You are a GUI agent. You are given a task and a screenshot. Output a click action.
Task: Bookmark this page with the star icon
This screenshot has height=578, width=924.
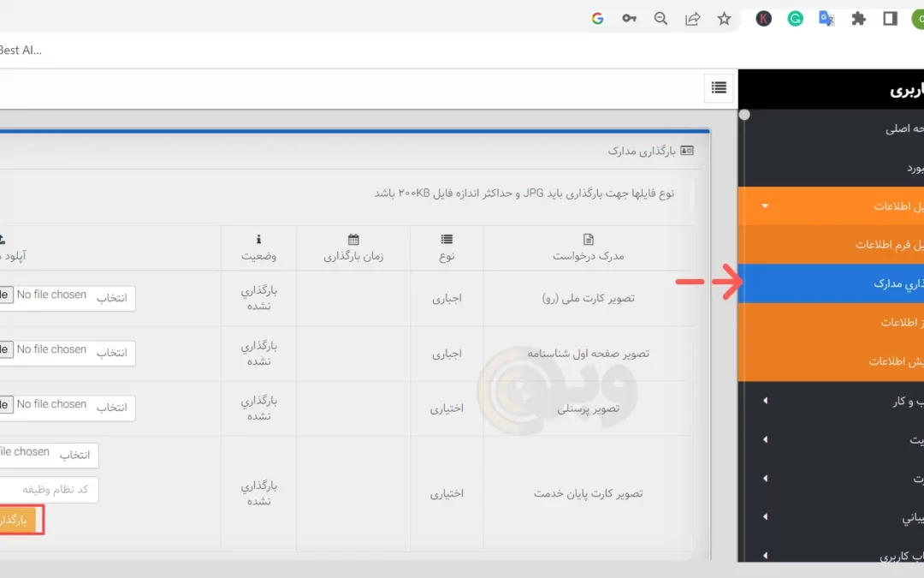pos(724,19)
